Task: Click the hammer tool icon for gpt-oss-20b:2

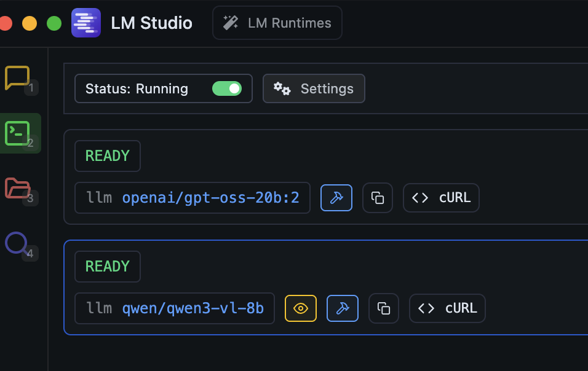Action: [336, 198]
